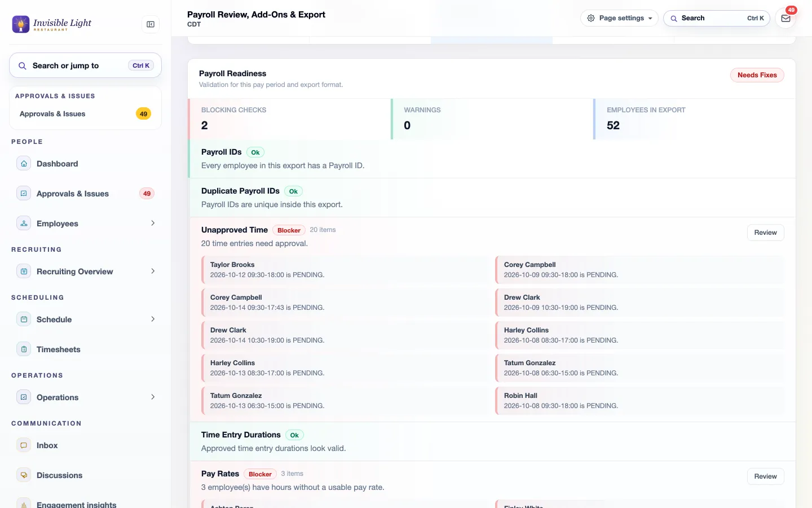The image size is (812, 508).
Task: Click the Schedule calendar icon
Action: [x=24, y=319]
